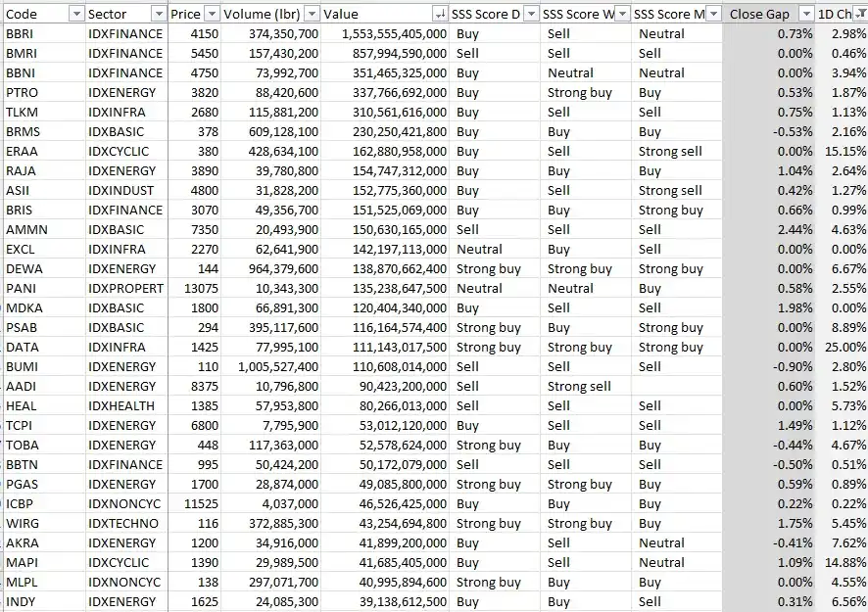Select the 2.44% Close Gap cell
The height and width of the screenshot is (612, 868).
(768, 230)
